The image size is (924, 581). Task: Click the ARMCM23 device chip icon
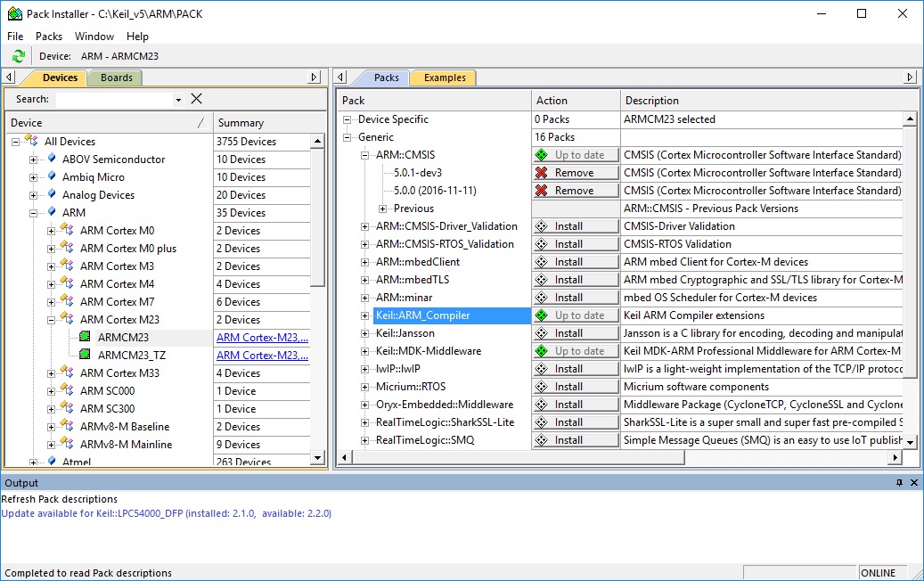tap(85, 337)
